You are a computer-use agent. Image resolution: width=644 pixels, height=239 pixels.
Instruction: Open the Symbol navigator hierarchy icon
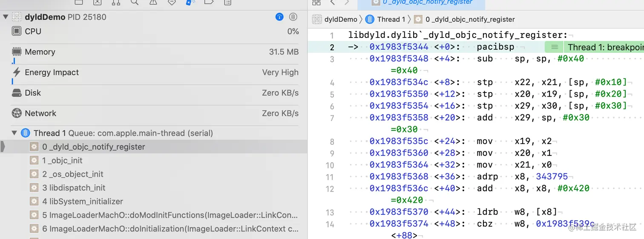(x=116, y=2)
